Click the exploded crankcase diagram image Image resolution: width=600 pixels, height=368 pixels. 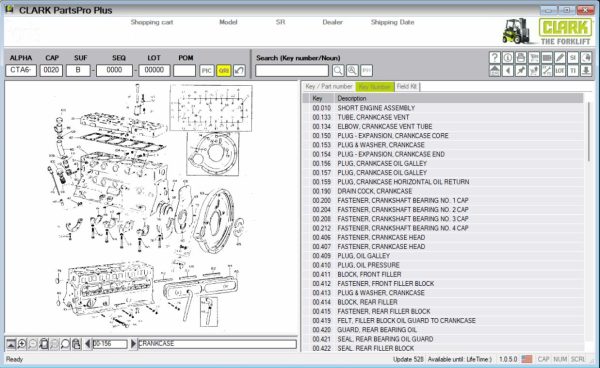[152, 207]
